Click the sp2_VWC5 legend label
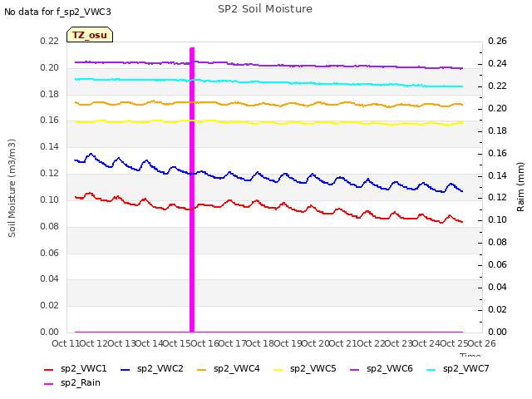Image resolution: width=532 pixels, height=399 pixels. pyautogui.click(x=313, y=368)
